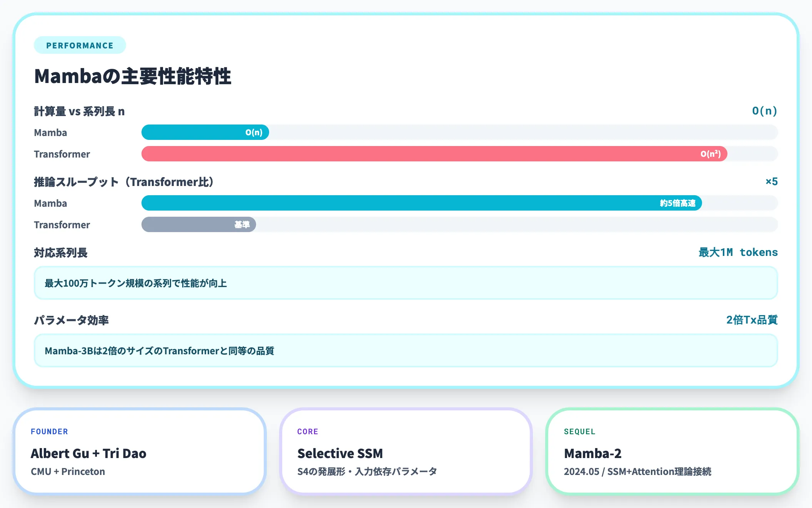Screen dimensions: 812x508
Task: Click the 約5倍高速 label inside the bar
Action: tap(677, 203)
